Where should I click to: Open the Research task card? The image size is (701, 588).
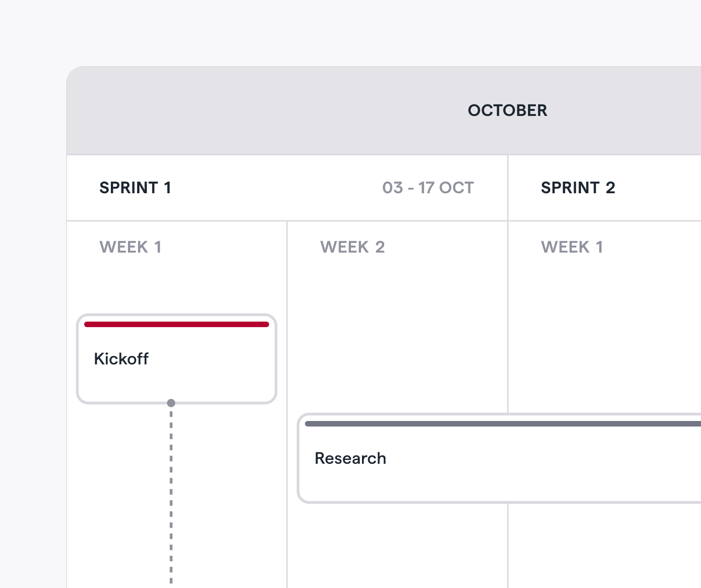[499, 458]
